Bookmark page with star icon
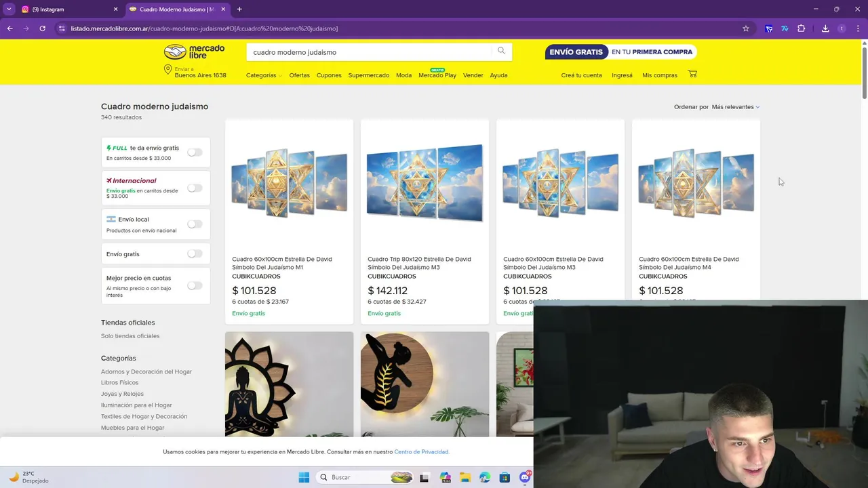The height and width of the screenshot is (488, 868). pyautogui.click(x=746, y=28)
